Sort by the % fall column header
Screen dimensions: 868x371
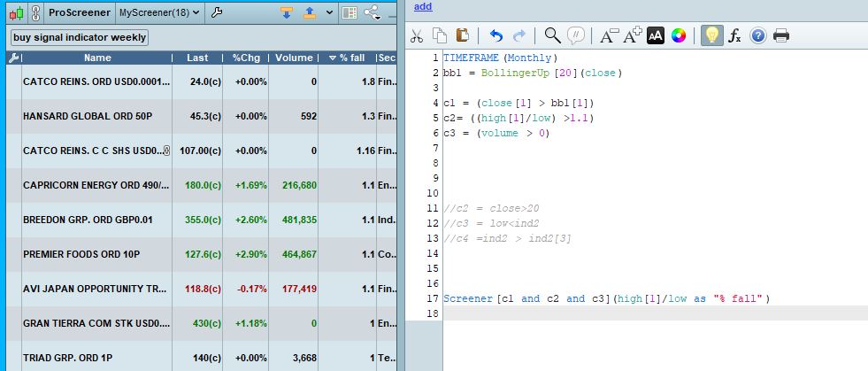point(347,58)
